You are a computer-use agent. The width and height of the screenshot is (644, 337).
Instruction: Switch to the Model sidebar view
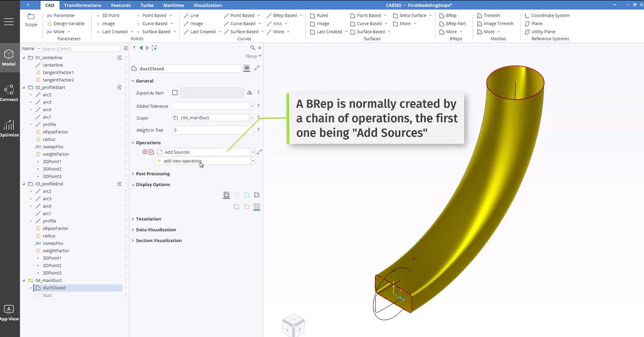point(9,57)
